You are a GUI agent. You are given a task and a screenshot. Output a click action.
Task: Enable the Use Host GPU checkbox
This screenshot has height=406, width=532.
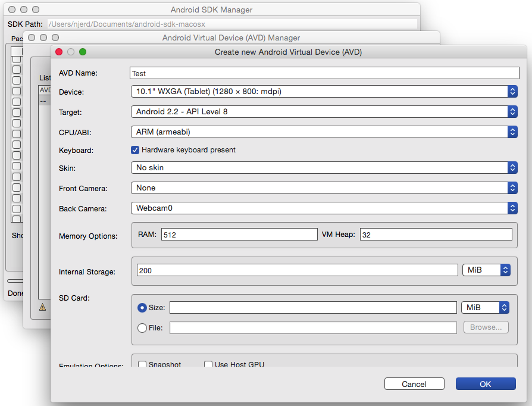coord(208,364)
